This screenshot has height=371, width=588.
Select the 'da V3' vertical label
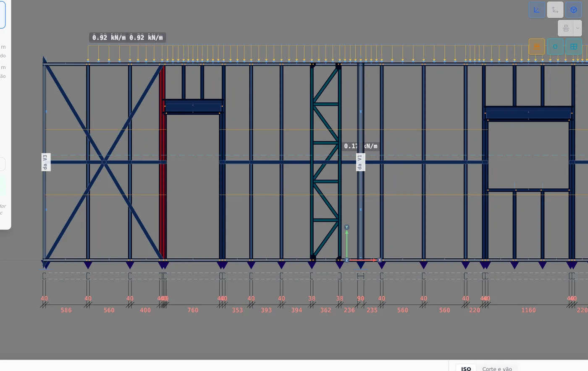(46, 162)
